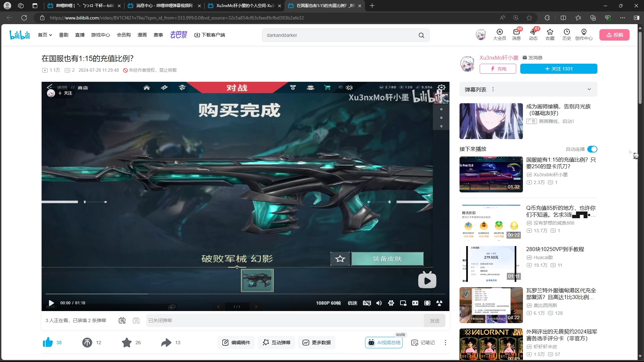The image size is (644, 362).
Task: Click 编辑稿件 button
Action: 236,343
